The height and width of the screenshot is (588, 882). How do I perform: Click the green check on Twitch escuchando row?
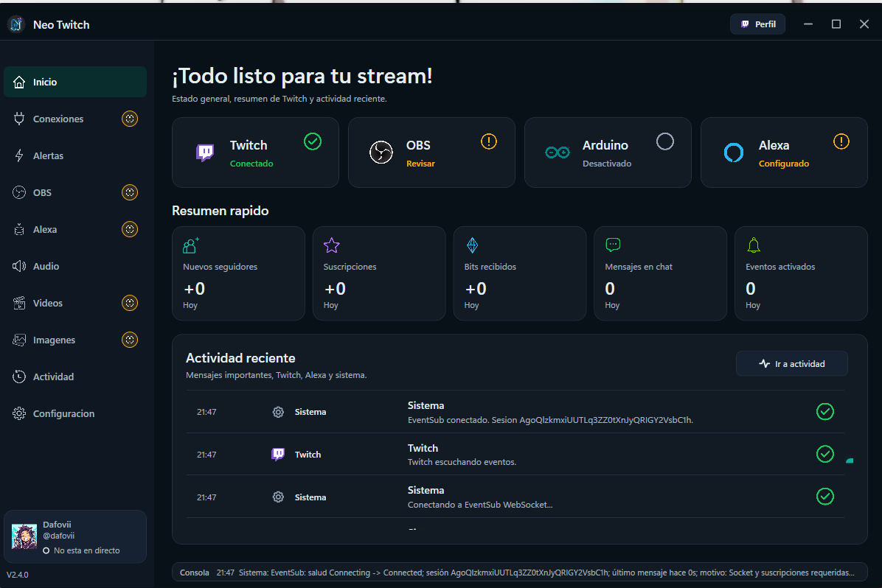click(x=825, y=454)
